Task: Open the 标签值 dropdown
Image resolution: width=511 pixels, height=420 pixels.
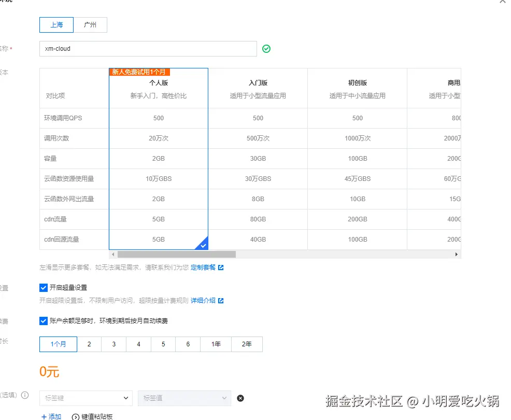Action: [184, 398]
